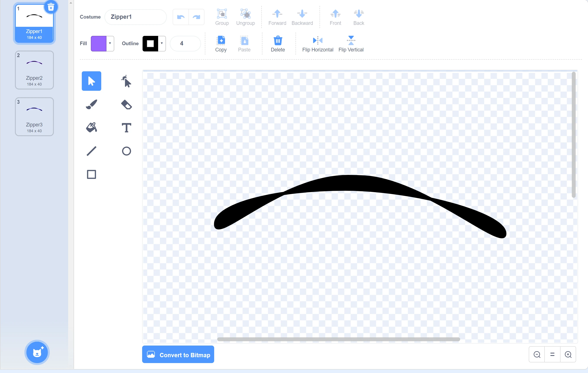588x373 pixels.
Task: Select the Rectangle tool
Action: (x=91, y=174)
